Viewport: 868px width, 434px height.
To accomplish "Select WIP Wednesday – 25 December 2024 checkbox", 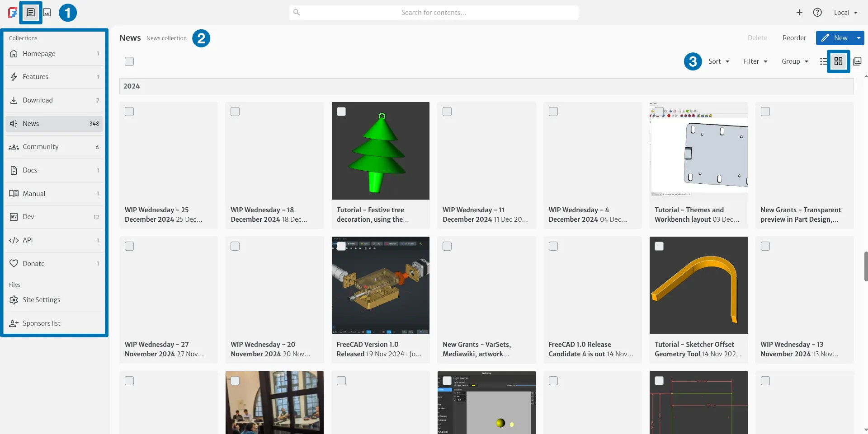I will [129, 112].
